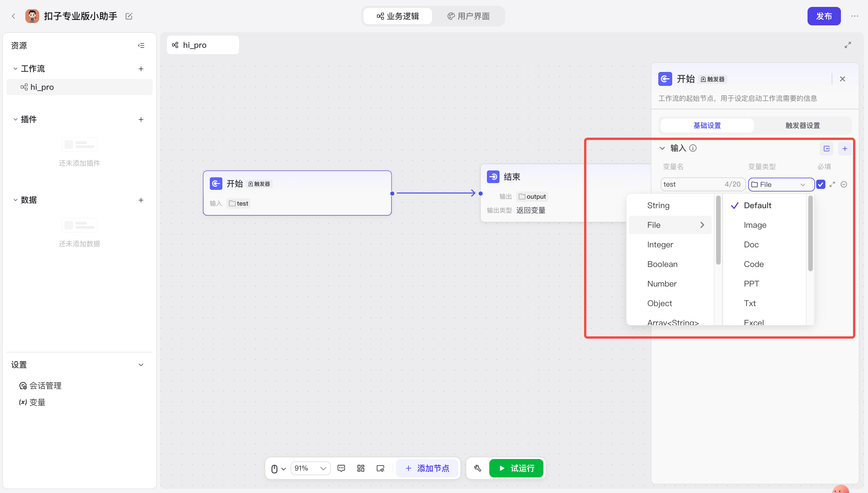Add a new input variable plus icon
The width and height of the screenshot is (868, 493).
click(x=845, y=148)
